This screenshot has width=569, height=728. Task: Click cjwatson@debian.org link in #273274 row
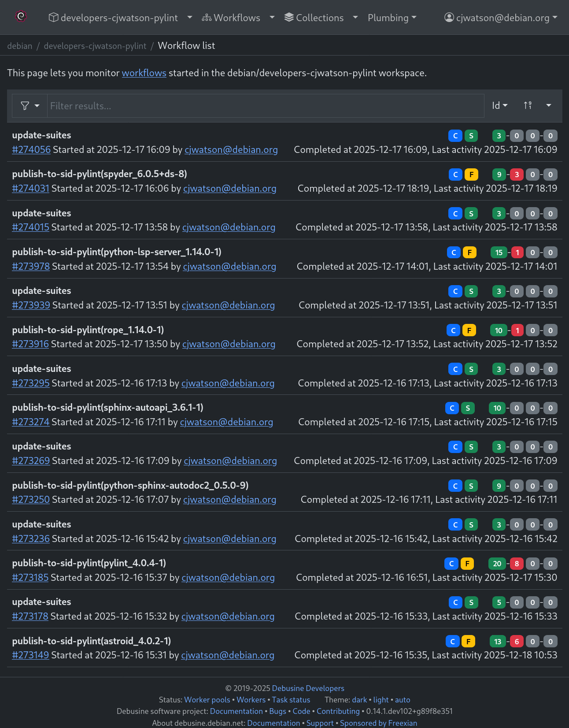click(226, 422)
